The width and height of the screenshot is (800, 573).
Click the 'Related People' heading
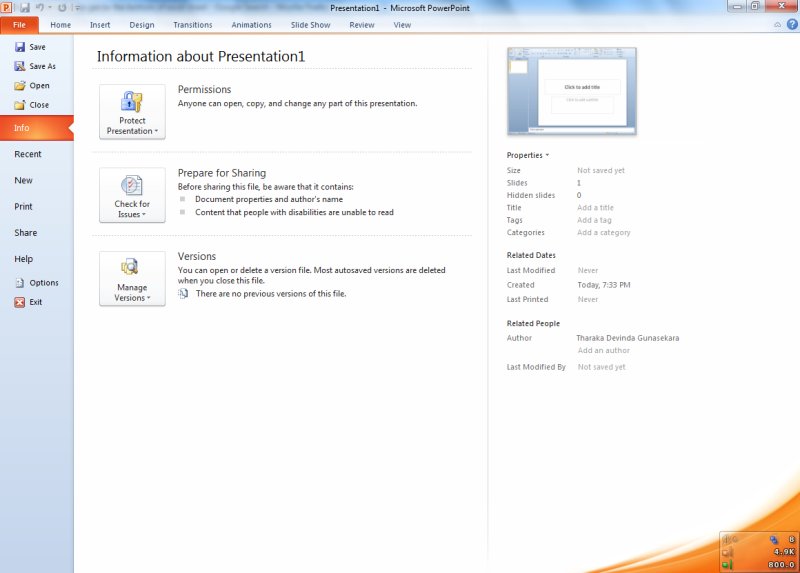pyautogui.click(x=533, y=323)
